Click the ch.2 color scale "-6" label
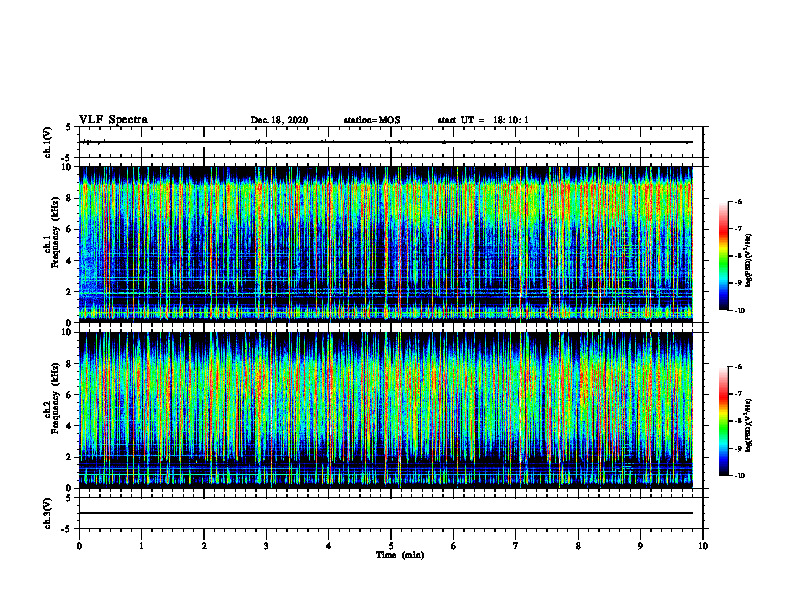 coord(738,367)
